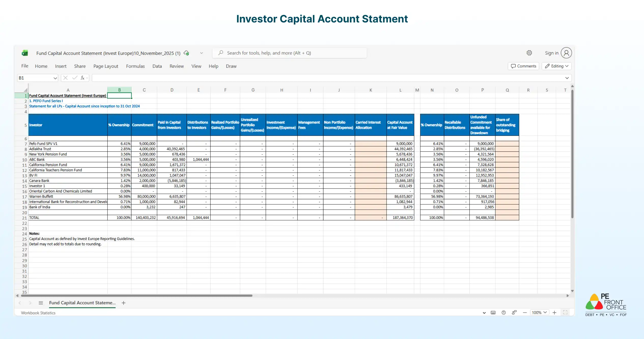Open the File menu
The width and height of the screenshot is (644, 339).
(25, 66)
